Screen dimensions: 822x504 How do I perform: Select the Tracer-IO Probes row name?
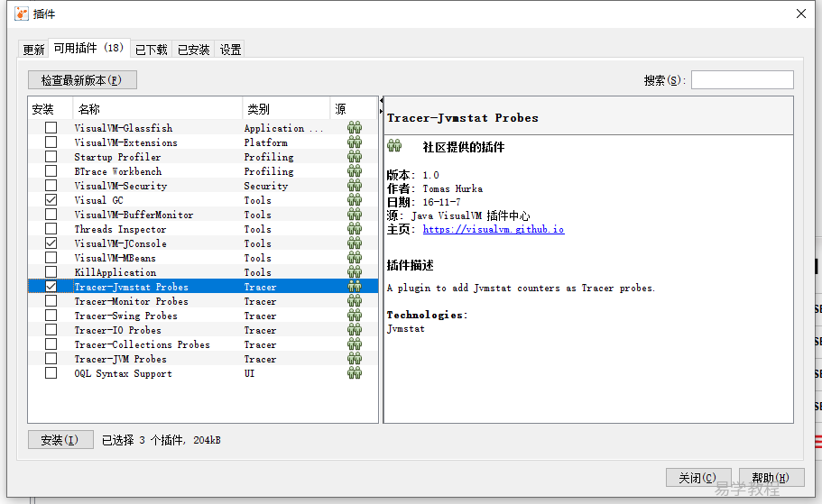coord(118,330)
